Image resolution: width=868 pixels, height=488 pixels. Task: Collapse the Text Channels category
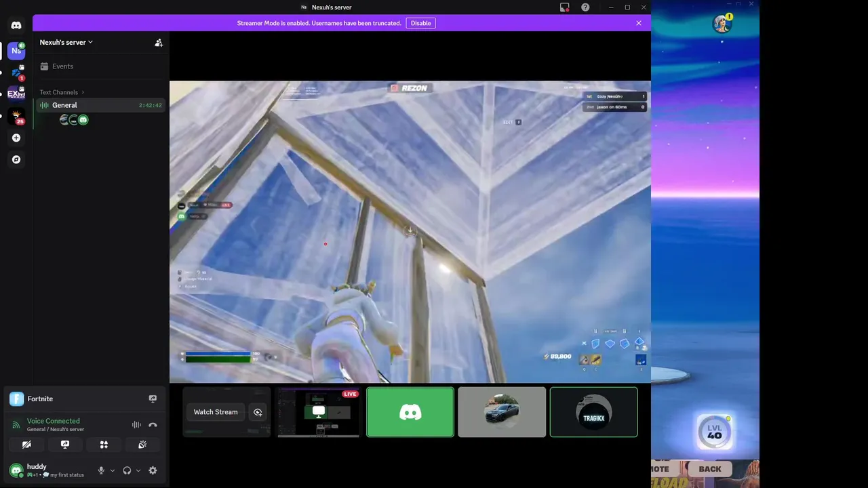point(62,92)
